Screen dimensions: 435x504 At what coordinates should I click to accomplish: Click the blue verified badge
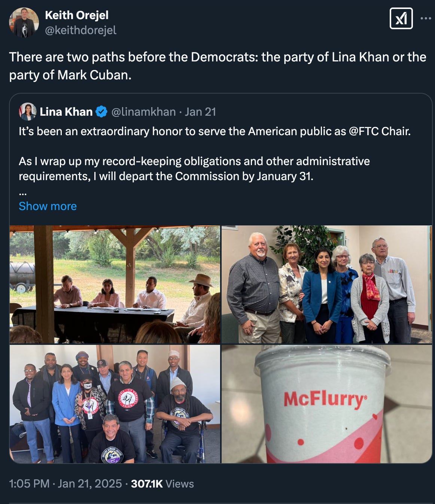pyautogui.click(x=101, y=112)
